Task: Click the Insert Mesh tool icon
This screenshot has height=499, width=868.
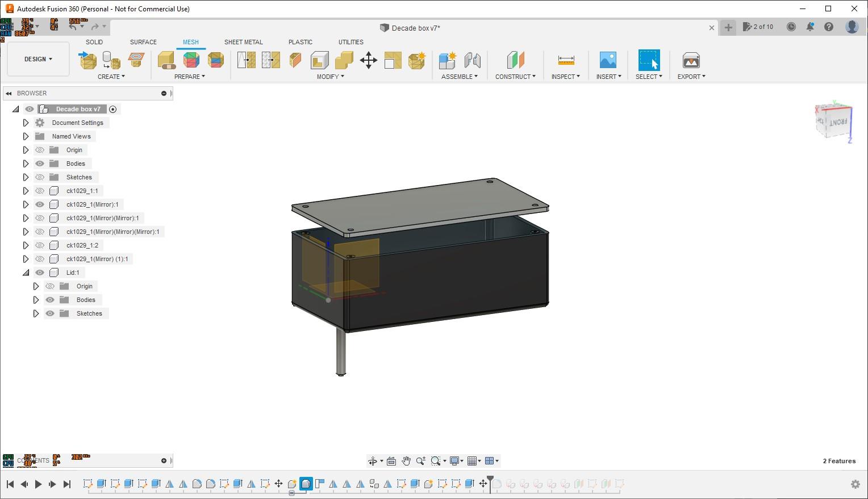Action: point(87,60)
